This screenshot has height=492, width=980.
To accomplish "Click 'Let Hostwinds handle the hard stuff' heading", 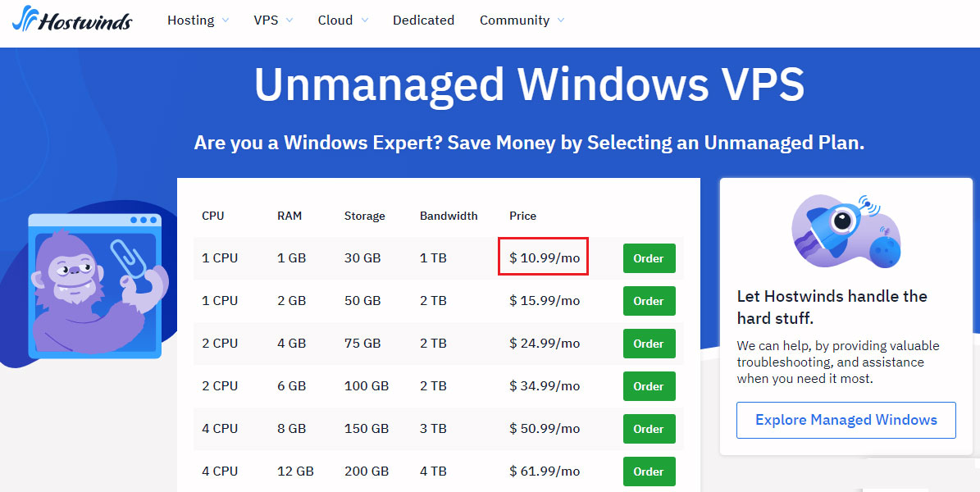I will point(832,307).
